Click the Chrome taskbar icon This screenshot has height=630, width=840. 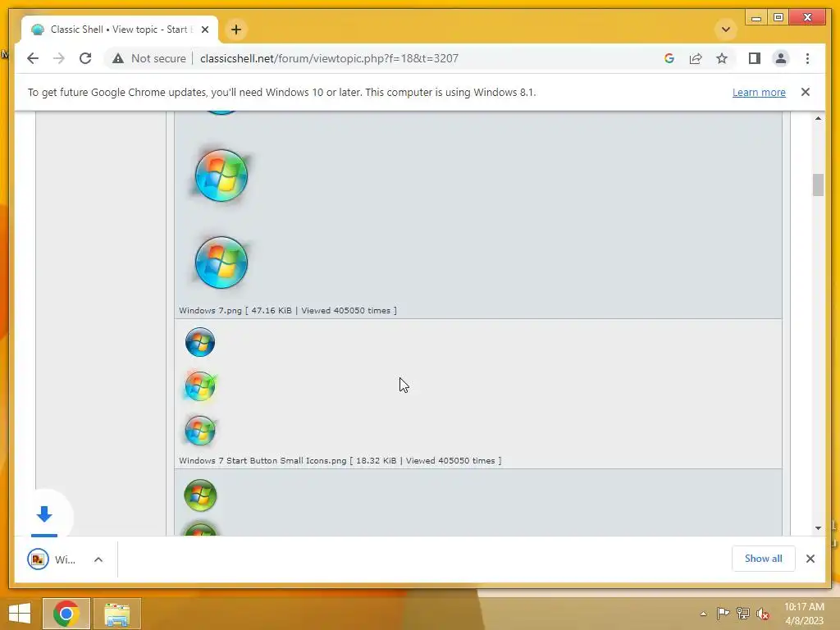coord(66,614)
